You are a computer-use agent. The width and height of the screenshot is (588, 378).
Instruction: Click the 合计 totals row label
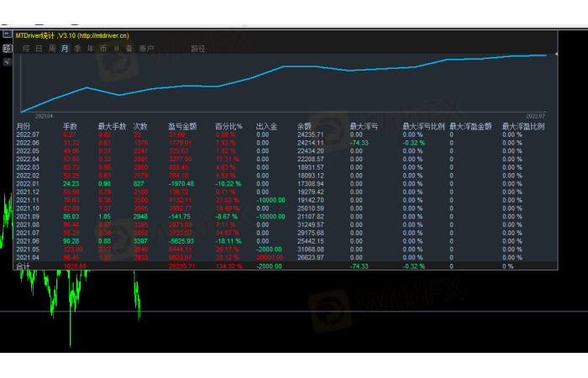click(x=23, y=266)
